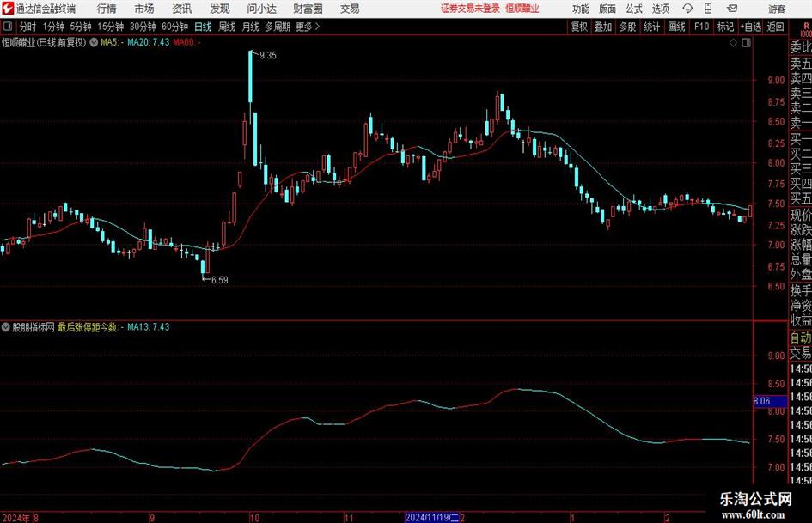Click the 画线 drawing button
Screen dimensions: 812x523
click(676, 27)
